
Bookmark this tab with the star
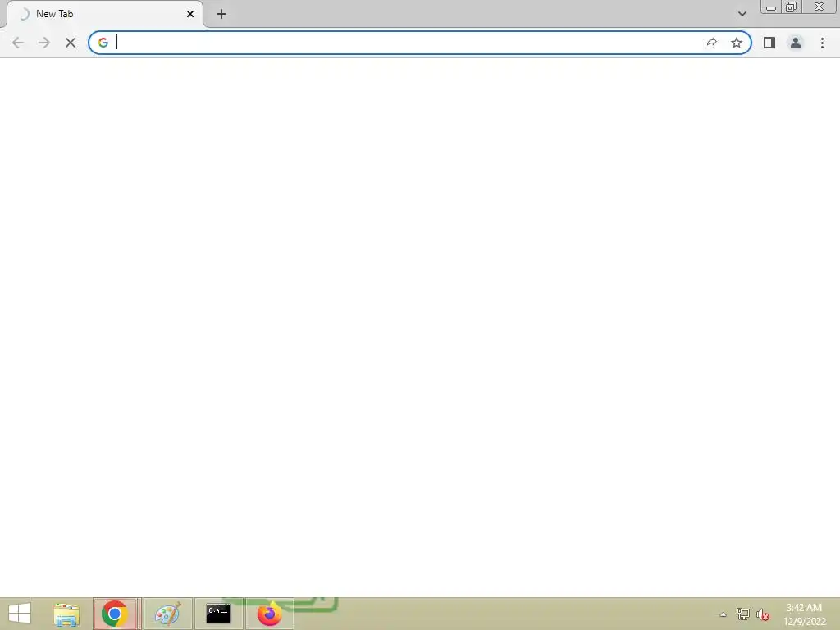click(737, 43)
